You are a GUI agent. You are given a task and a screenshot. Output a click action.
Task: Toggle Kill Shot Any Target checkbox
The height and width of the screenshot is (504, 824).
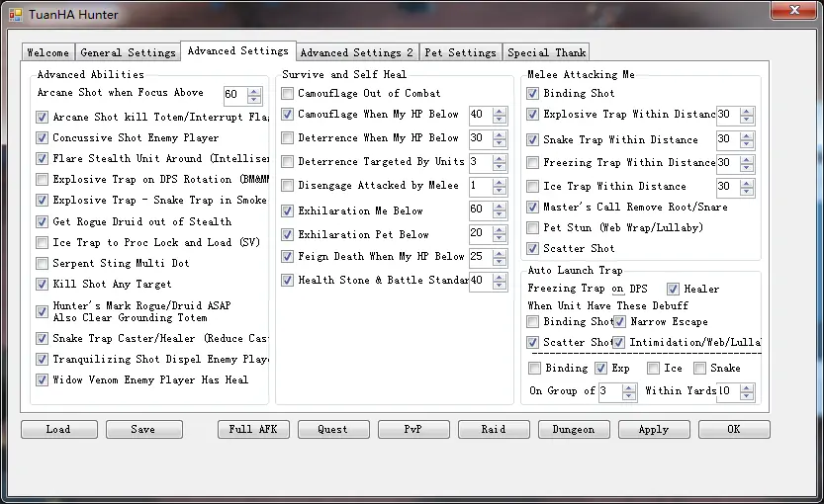42,285
